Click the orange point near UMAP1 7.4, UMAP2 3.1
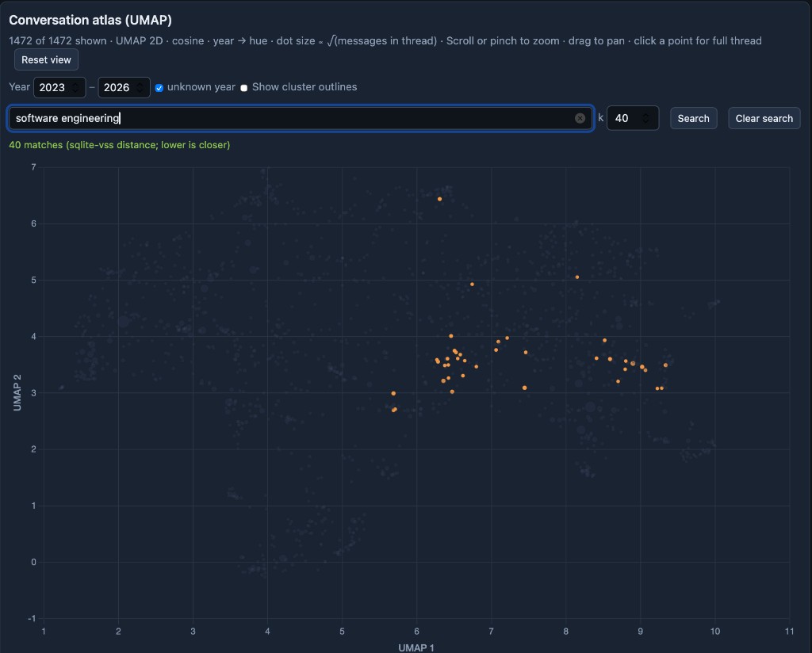 524,388
